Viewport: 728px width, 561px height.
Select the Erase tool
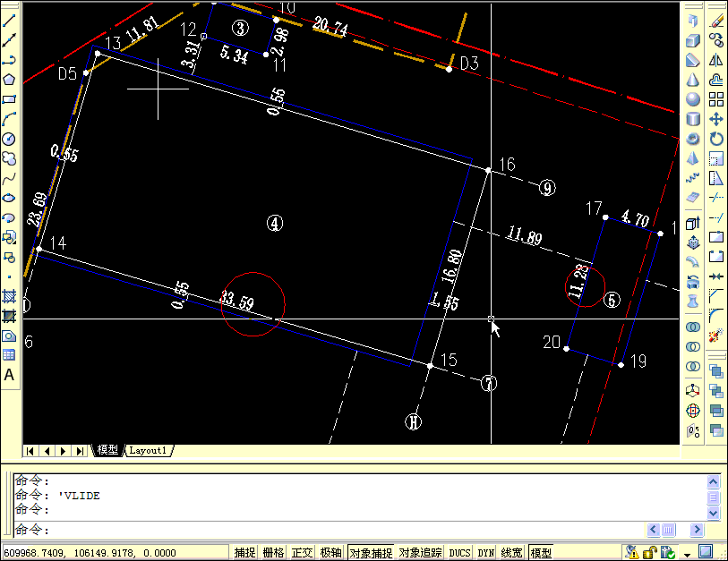[716, 20]
